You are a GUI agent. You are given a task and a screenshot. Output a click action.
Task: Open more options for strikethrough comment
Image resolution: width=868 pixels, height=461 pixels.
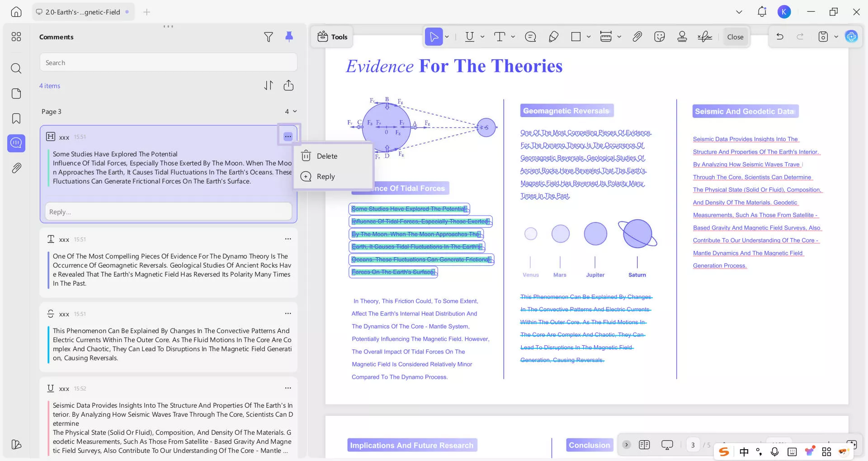coord(288,314)
